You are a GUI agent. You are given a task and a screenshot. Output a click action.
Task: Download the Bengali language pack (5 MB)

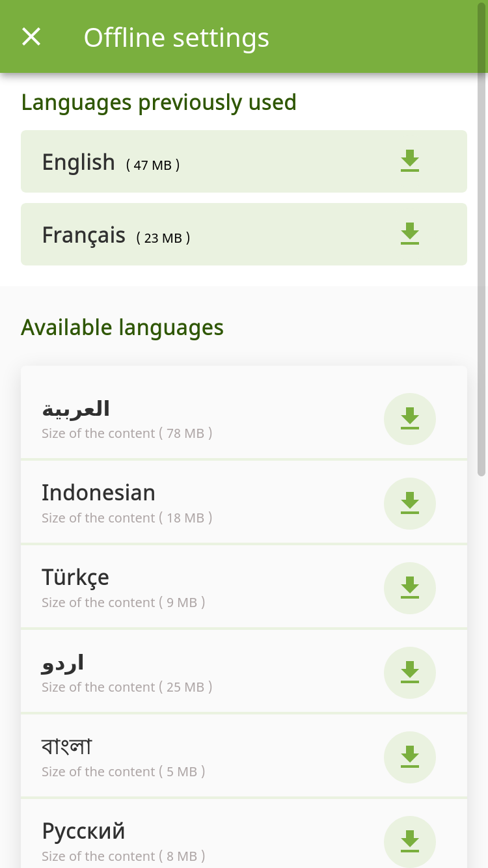pos(410,757)
